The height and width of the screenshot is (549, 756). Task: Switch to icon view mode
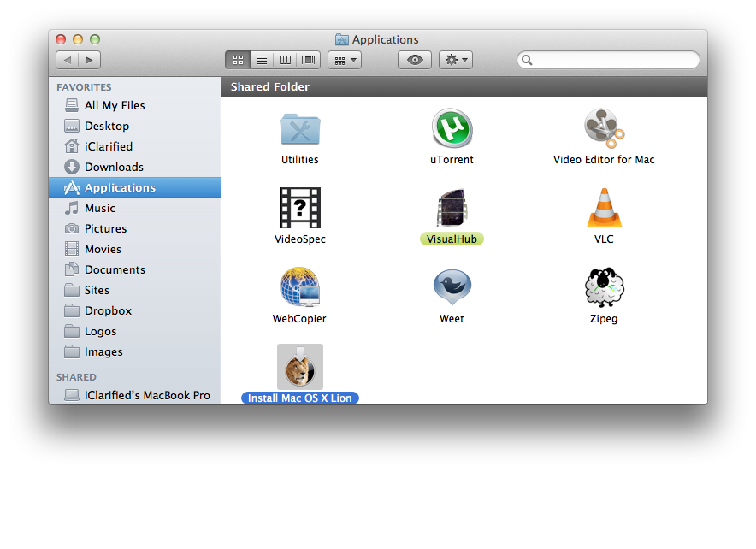(x=238, y=60)
